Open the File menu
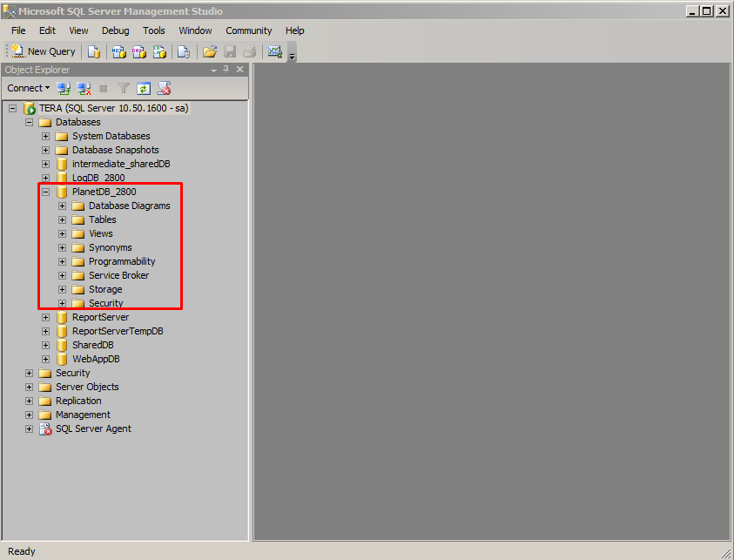 [x=18, y=30]
